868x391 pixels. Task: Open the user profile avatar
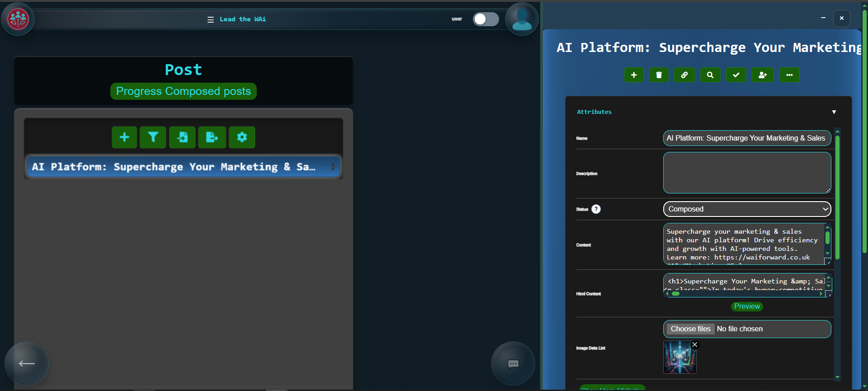coord(522,19)
